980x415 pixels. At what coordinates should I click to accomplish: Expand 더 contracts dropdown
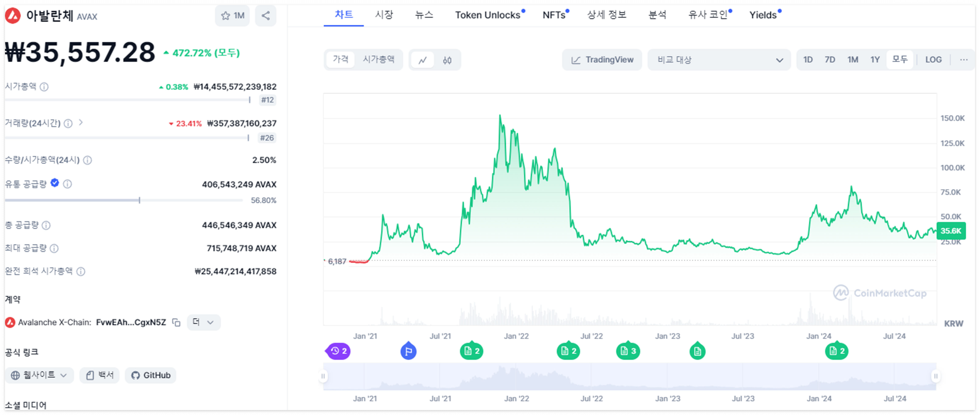tap(204, 322)
